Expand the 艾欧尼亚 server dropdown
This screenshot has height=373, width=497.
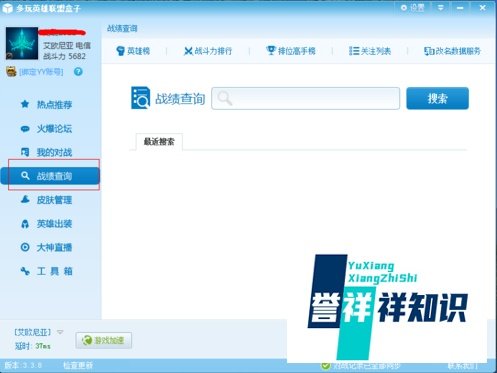point(60,332)
